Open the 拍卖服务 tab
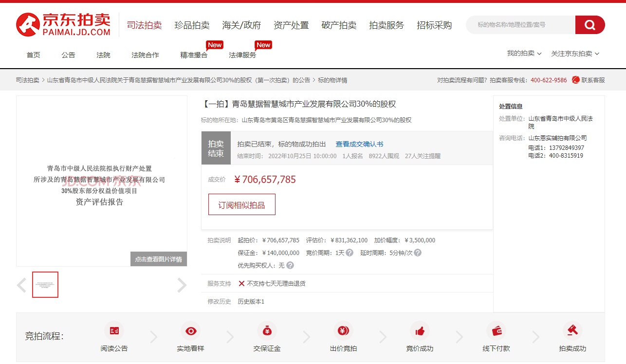Viewport: 626px width, 364px height. pyautogui.click(x=387, y=25)
